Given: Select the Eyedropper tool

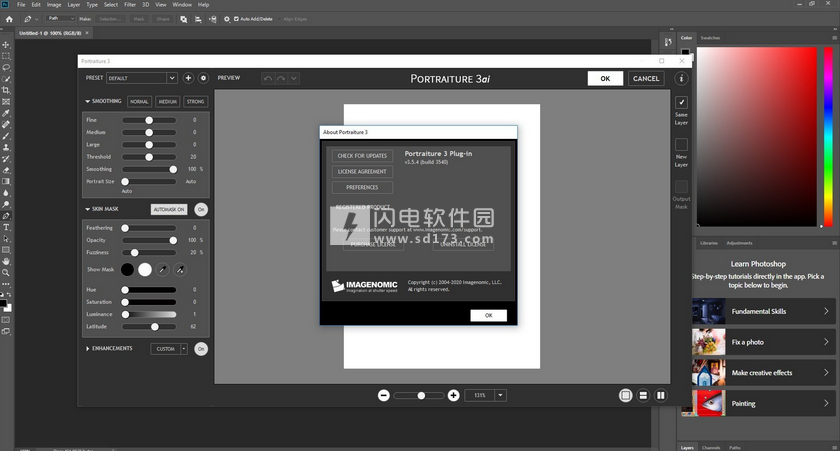Looking at the screenshot, I should 6,113.
